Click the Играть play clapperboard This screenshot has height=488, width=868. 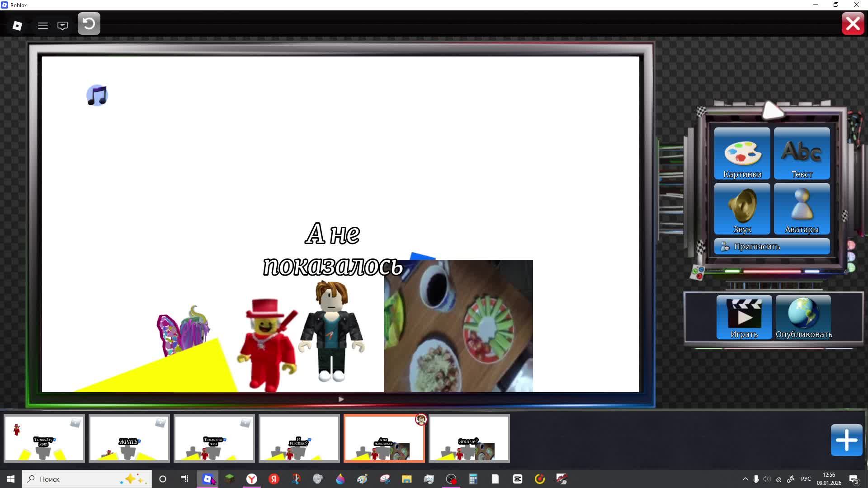[744, 317]
